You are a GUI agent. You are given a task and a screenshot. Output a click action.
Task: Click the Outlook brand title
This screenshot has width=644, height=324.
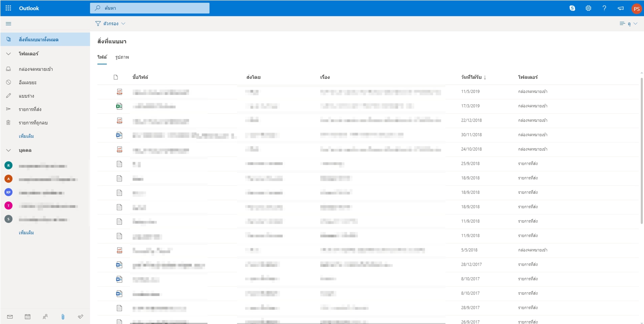(29, 8)
